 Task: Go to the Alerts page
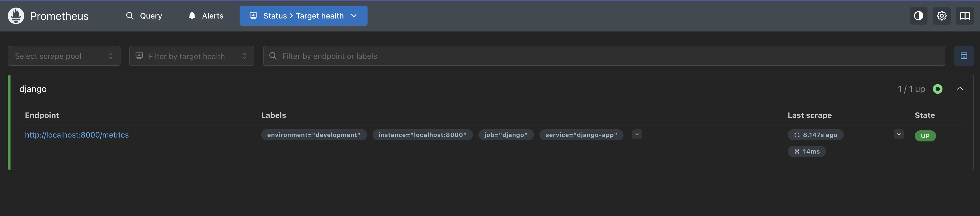[206, 16]
